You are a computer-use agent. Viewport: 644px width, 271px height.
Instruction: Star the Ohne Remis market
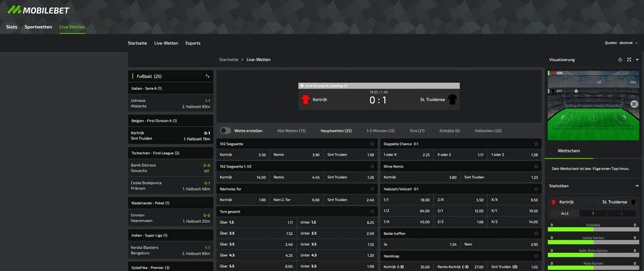(536, 166)
